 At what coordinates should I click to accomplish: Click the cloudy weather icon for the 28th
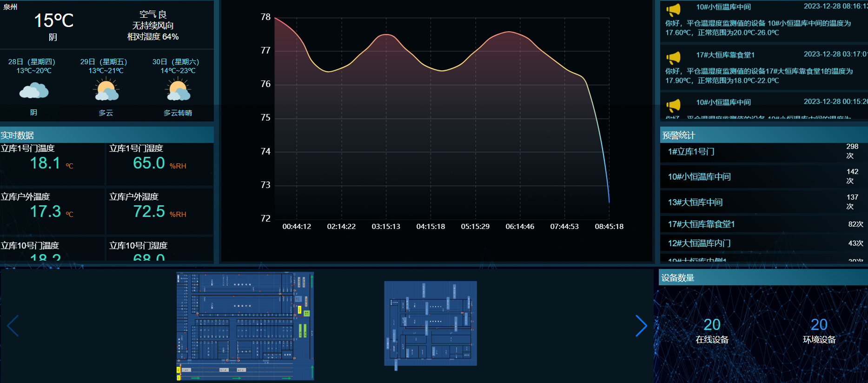click(33, 90)
